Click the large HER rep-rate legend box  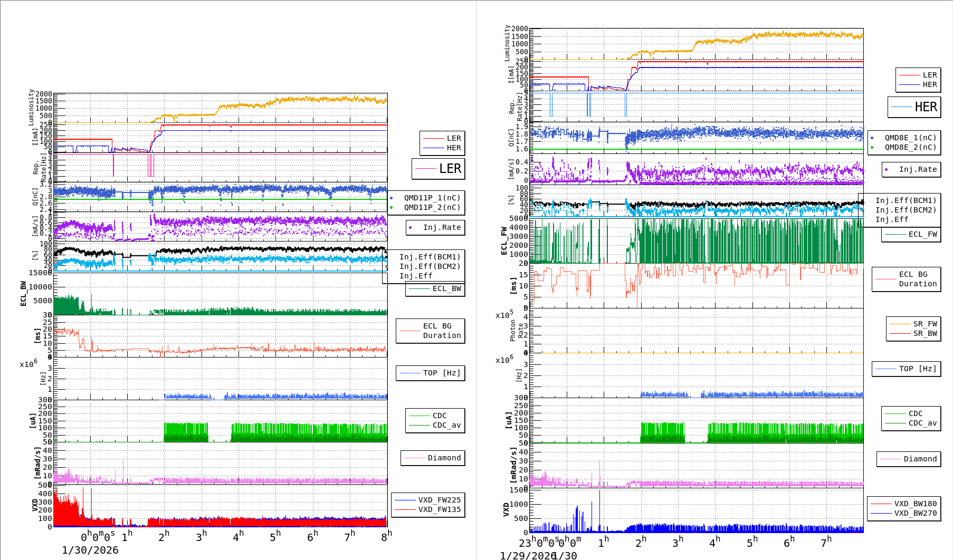(914, 107)
